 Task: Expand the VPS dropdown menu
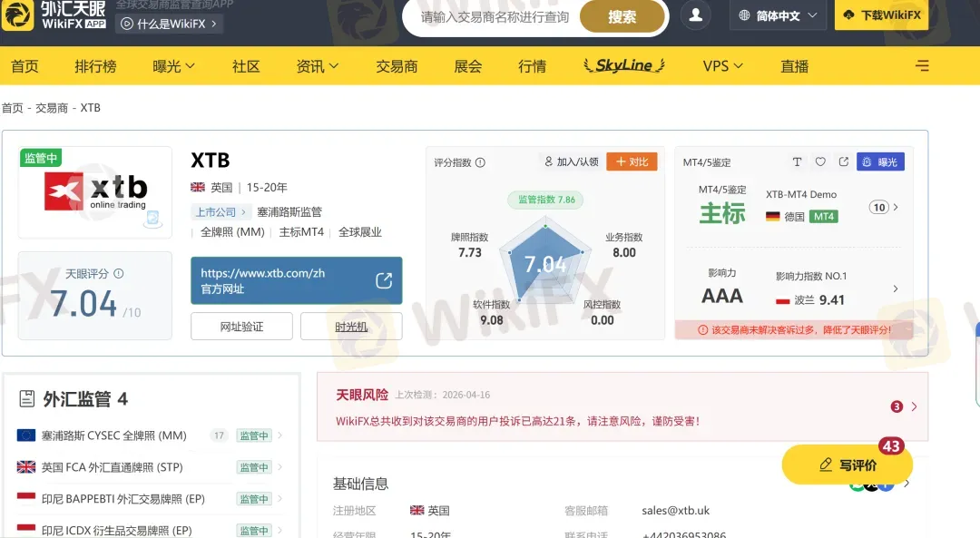(x=721, y=65)
